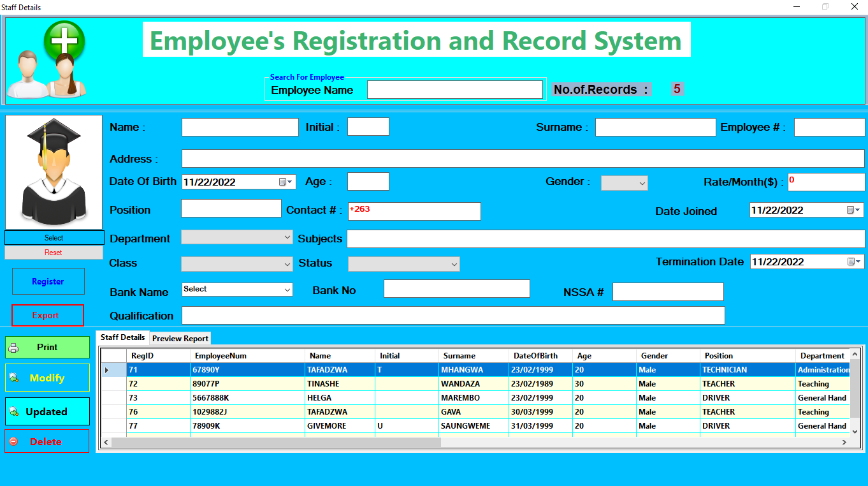Click the Updated button
This screenshot has height=486, width=868.
pyautogui.click(x=48, y=411)
